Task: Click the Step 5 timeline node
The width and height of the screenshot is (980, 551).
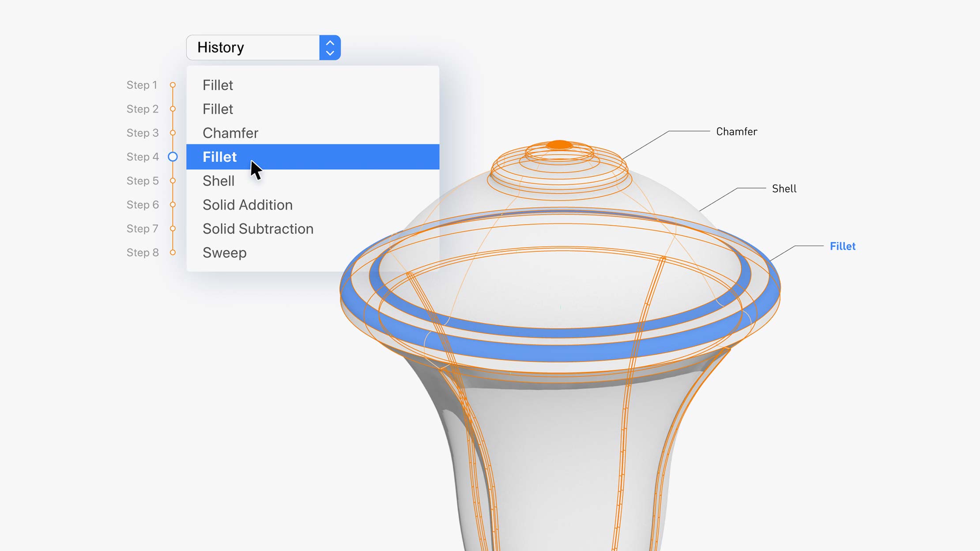Action: point(173,181)
